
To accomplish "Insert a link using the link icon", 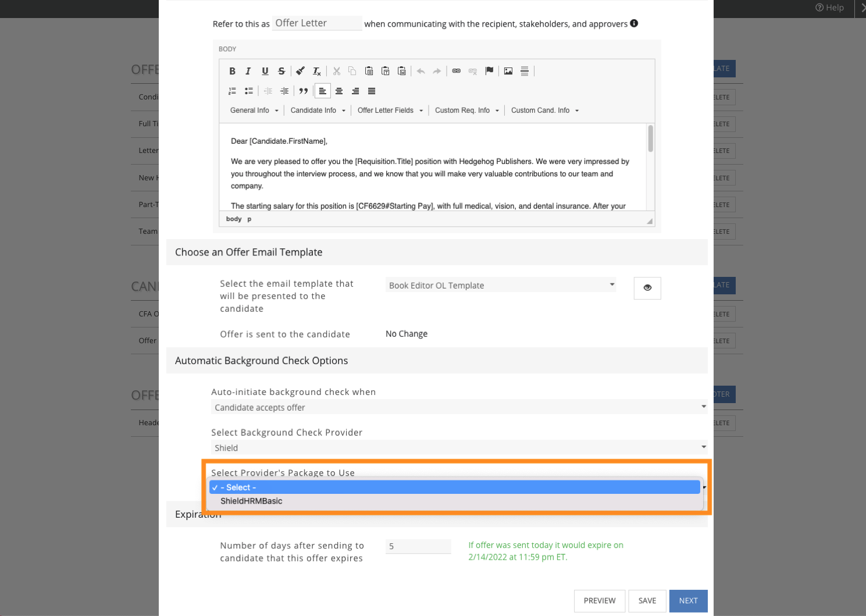I will tap(457, 71).
